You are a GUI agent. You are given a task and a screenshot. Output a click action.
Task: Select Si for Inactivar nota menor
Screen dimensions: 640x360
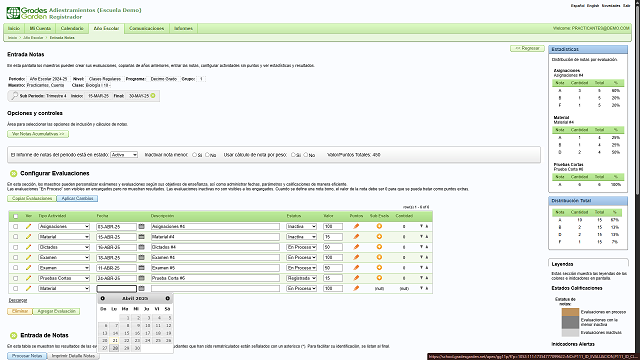tap(194, 155)
